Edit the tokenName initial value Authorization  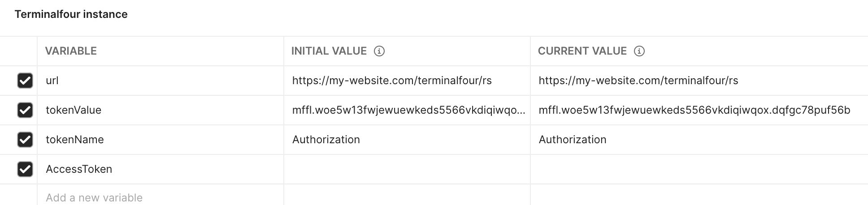326,140
